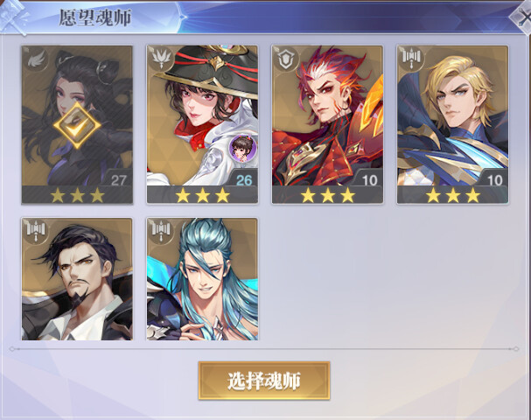Click the level 26 badge on hat girl card
Screen dimensions: 531x420
click(244, 180)
